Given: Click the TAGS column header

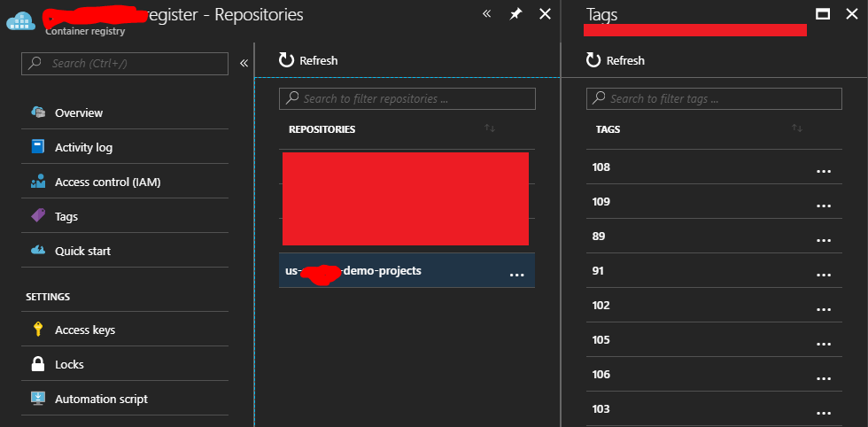Looking at the screenshot, I should pyautogui.click(x=608, y=129).
